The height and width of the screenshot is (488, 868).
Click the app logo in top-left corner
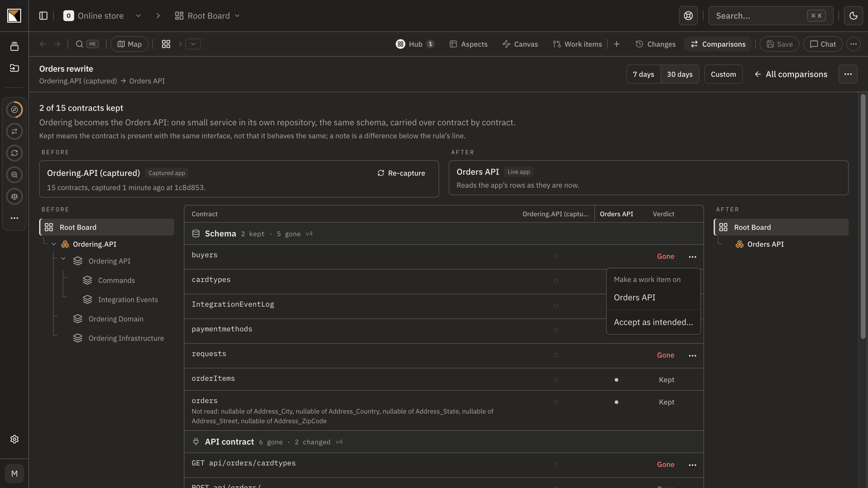click(14, 15)
